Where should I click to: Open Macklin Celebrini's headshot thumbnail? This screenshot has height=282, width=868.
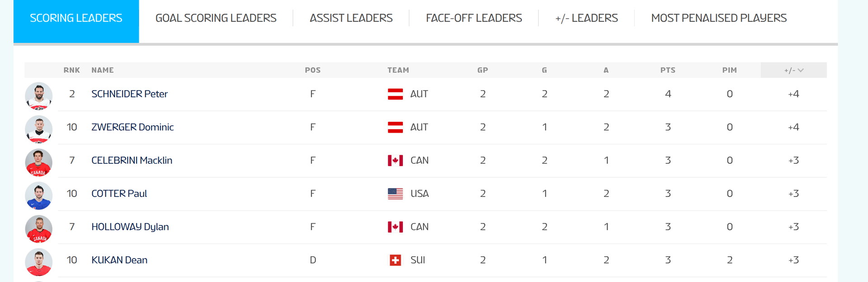pos(39,163)
